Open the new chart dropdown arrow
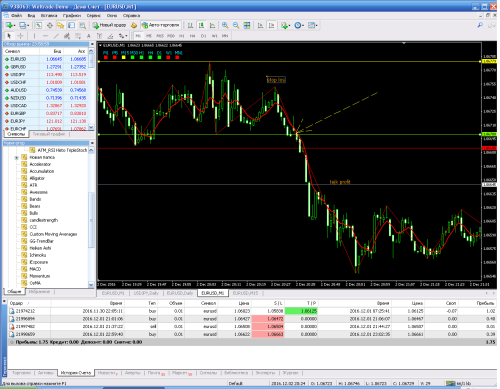 (x=14, y=25)
